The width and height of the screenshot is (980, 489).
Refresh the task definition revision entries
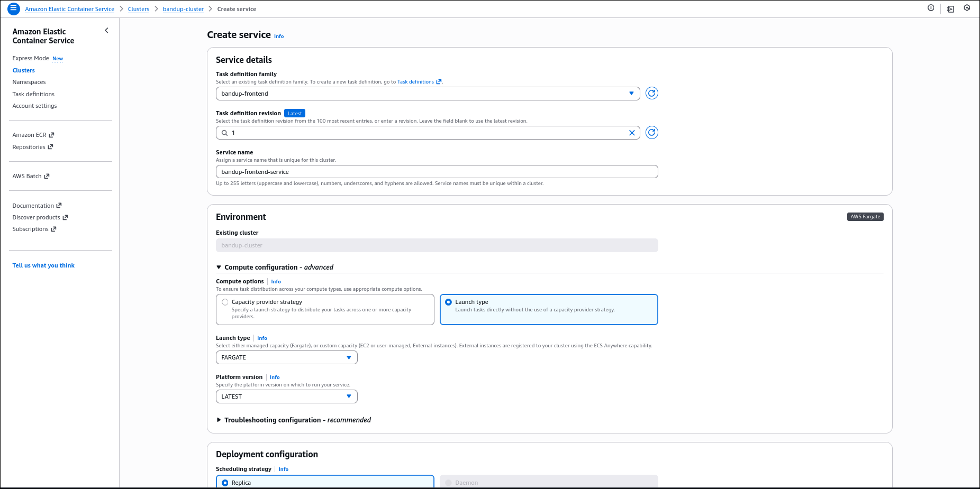651,133
